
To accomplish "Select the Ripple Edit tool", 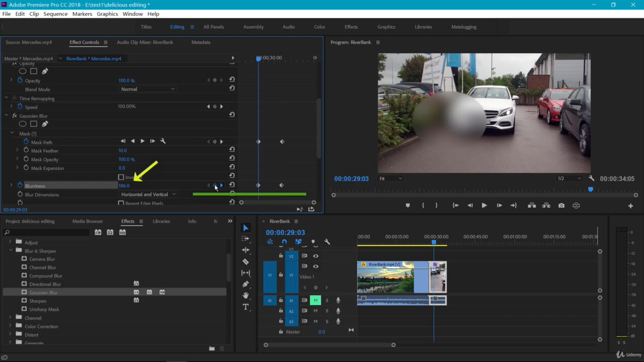I will (246, 250).
